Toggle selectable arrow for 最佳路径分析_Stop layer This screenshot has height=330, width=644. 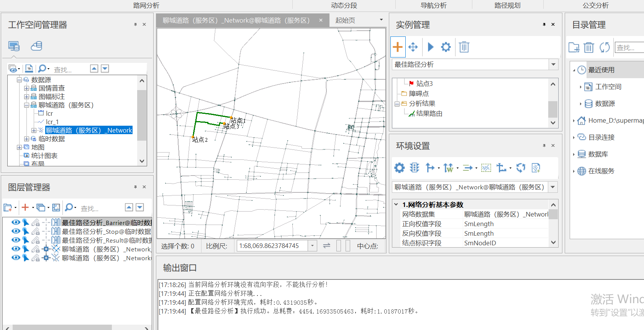click(x=26, y=231)
